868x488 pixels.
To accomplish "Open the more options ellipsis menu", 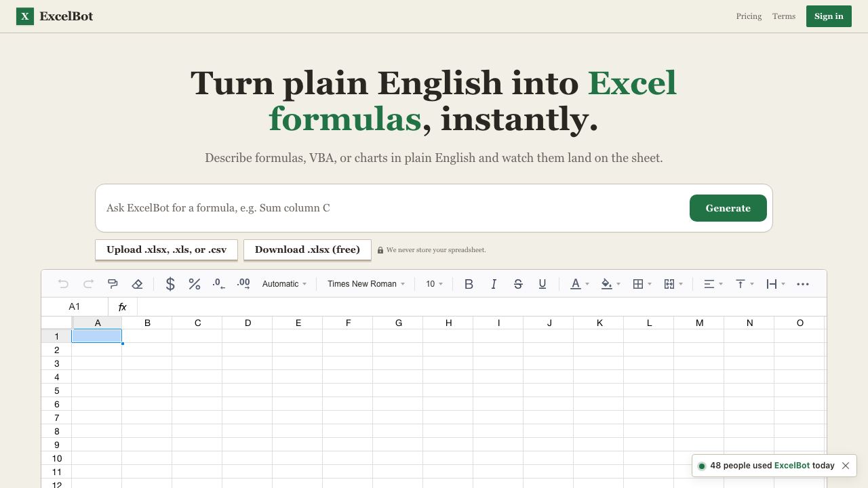I will [x=803, y=284].
